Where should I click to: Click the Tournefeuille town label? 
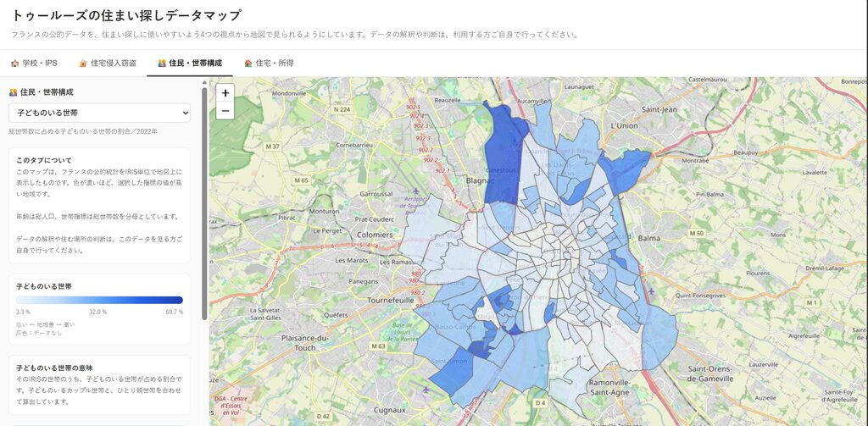pos(391,300)
